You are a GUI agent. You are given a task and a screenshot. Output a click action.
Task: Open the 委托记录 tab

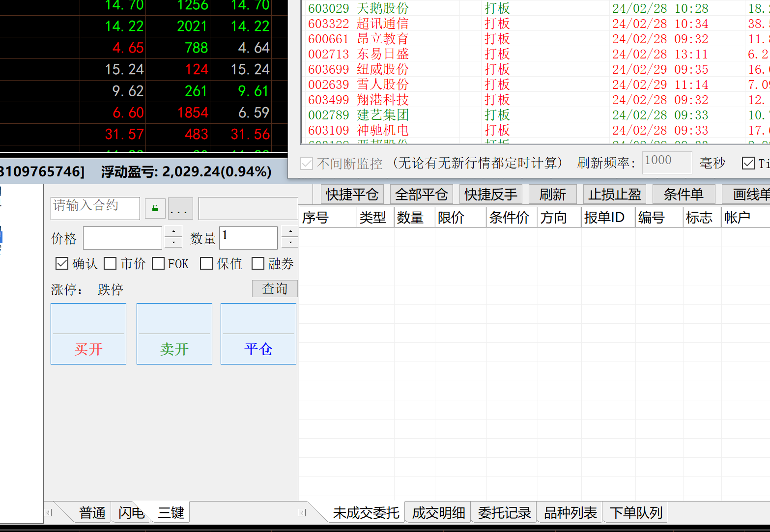(505, 513)
